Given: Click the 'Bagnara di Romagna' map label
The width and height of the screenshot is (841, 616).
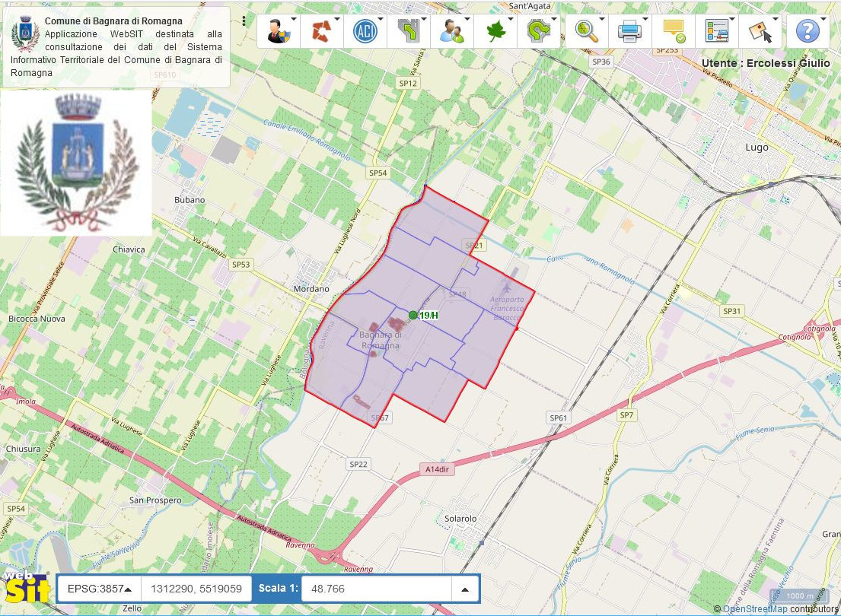Looking at the screenshot, I should (x=381, y=340).
